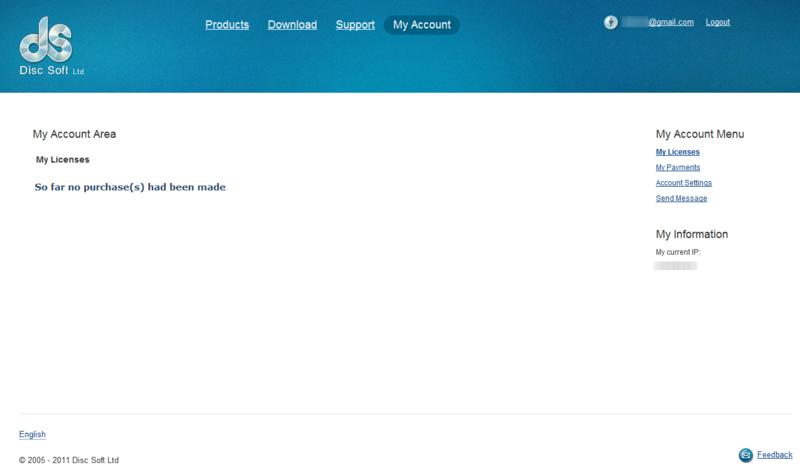Click the blurred current IP value
The image size is (800, 468).
(x=676, y=267)
